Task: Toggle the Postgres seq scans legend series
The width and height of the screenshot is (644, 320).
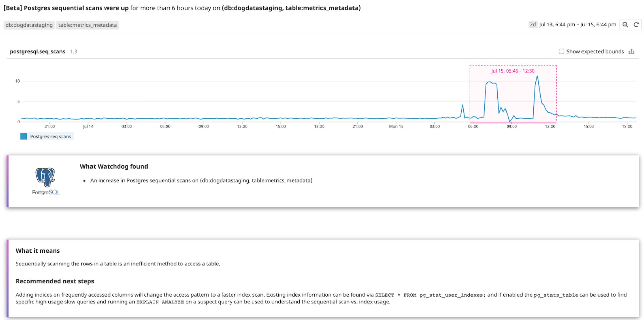Action: pyautogui.click(x=50, y=136)
